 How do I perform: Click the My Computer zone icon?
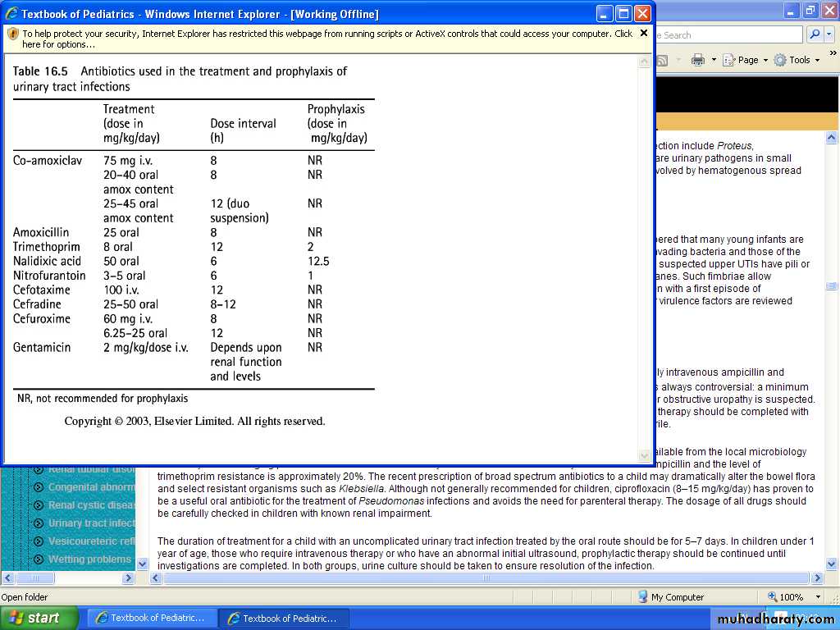point(641,597)
